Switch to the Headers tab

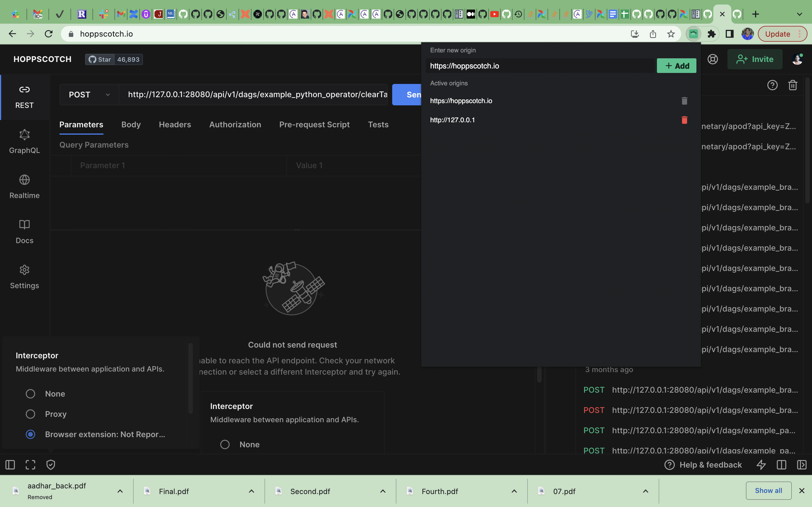tap(175, 124)
